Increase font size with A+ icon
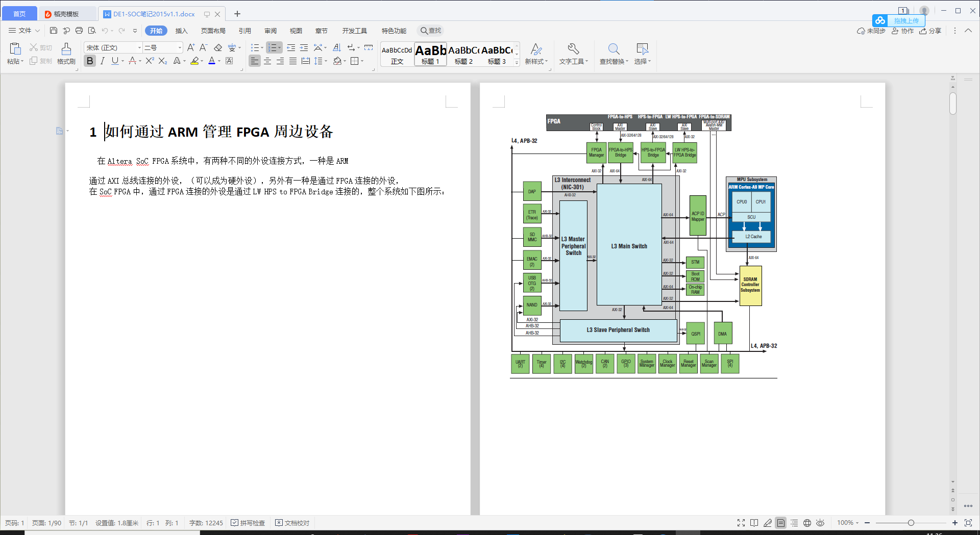Image resolution: width=980 pixels, height=535 pixels. click(190, 47)
